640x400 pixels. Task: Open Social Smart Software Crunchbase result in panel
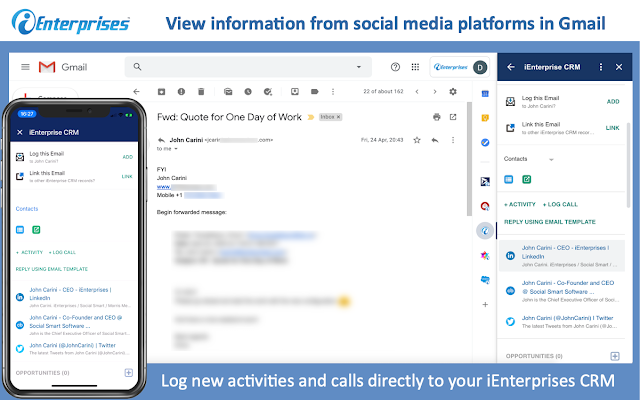pyautogui.click(x=562, y=291)
